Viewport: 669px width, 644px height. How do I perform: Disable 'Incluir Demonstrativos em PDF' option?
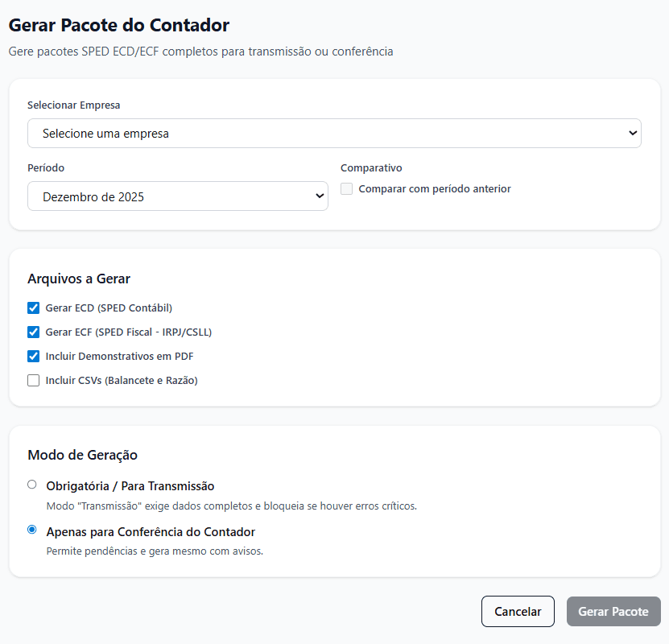coord(34,356)
